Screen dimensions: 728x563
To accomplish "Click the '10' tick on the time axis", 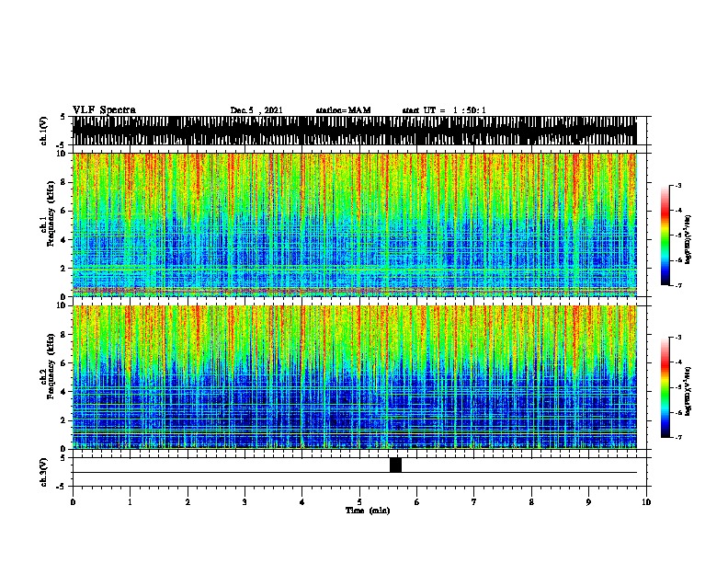I will pyautogui.click(x=646, y=502).
